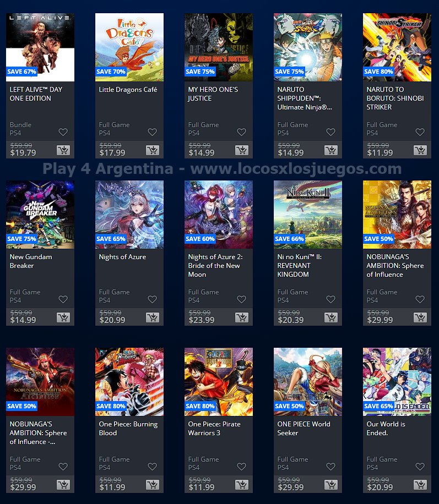Open the One Piece: Burning Blood title link

coord(128,429)
